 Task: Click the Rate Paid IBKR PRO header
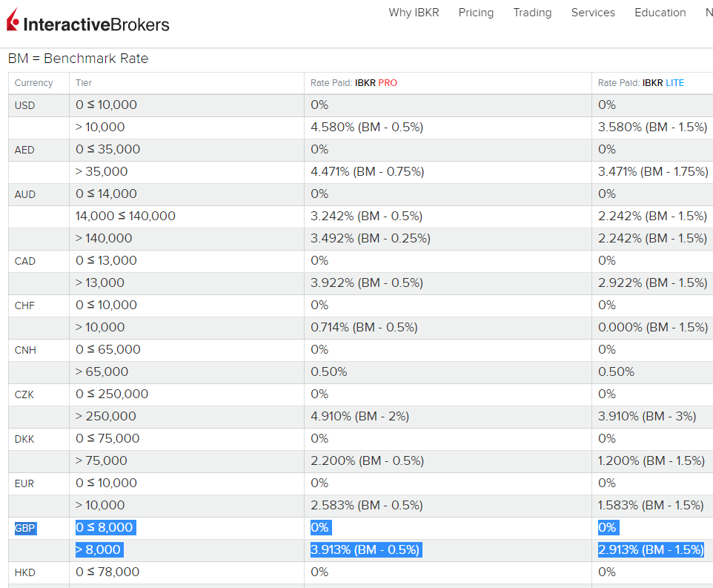354,83
